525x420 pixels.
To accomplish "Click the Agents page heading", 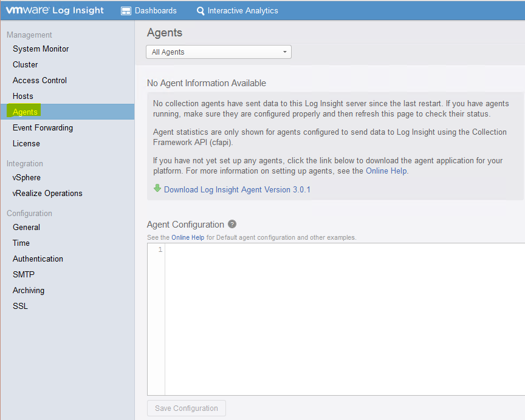I will pos(165,33).
